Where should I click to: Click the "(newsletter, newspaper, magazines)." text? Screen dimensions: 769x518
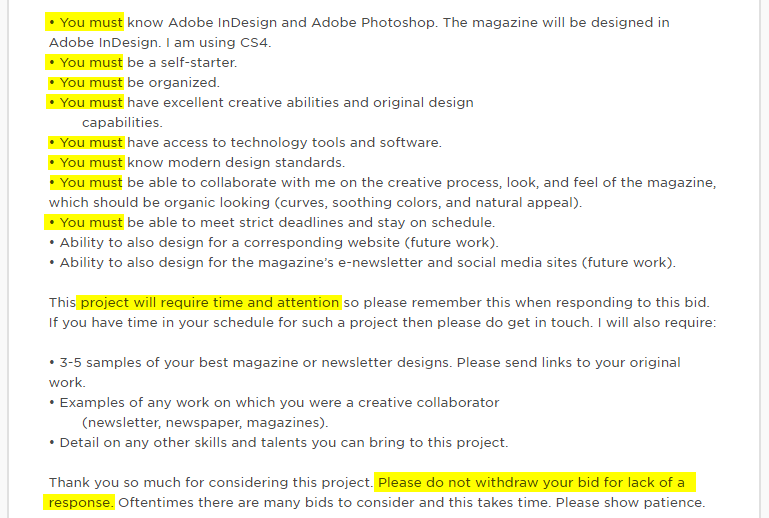[x=205, y=423]
